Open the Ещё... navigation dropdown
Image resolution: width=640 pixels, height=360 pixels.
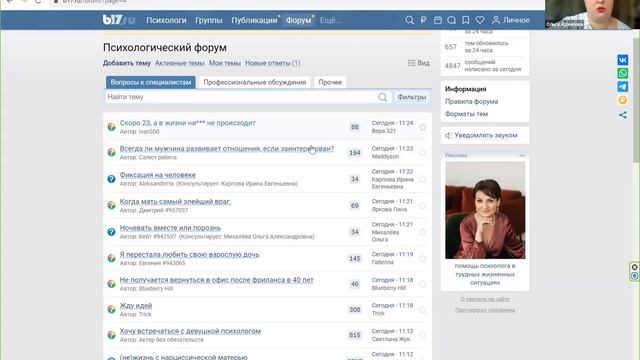coord(331,20)
